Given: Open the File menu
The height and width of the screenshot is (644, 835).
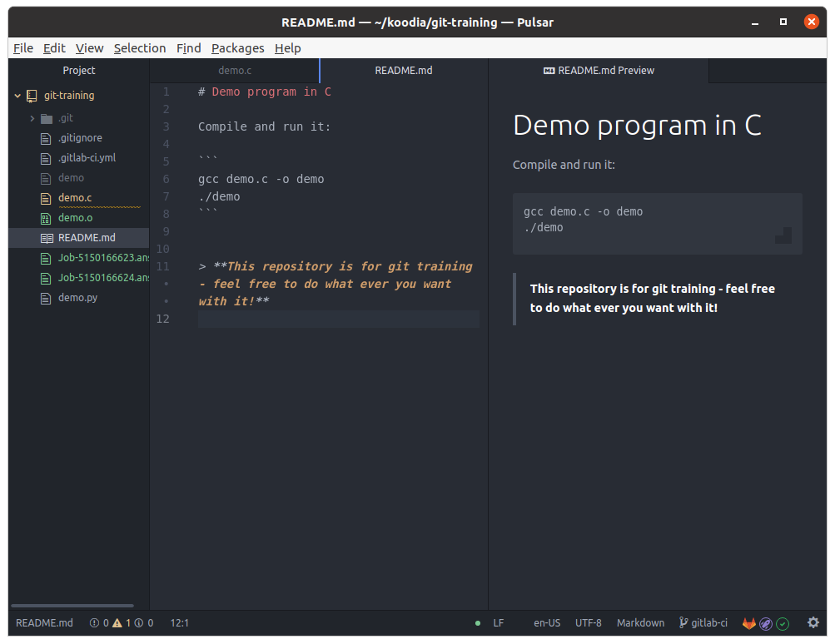Looking at the screenshot, I should tap(23, 48).
